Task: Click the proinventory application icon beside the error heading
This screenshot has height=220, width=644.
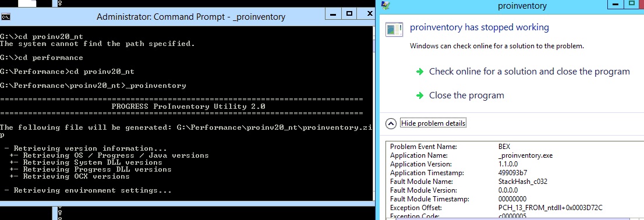Action: point(395,30)
